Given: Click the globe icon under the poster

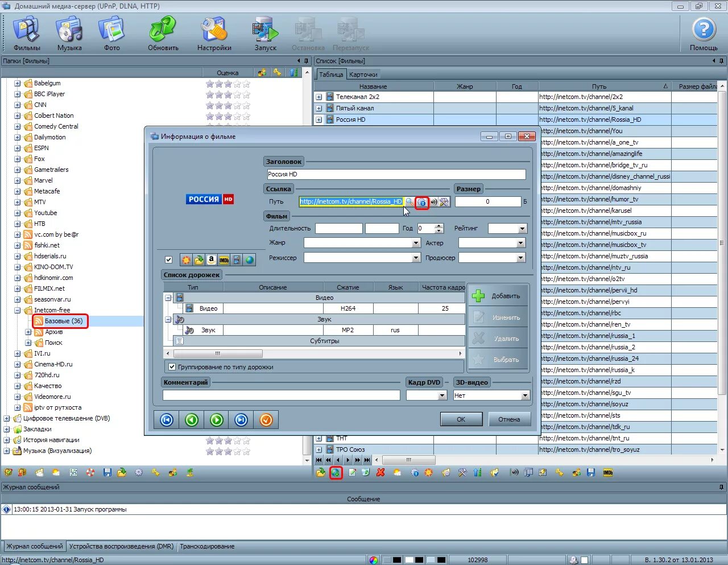Looking at the screenshot, I should 249,260.
